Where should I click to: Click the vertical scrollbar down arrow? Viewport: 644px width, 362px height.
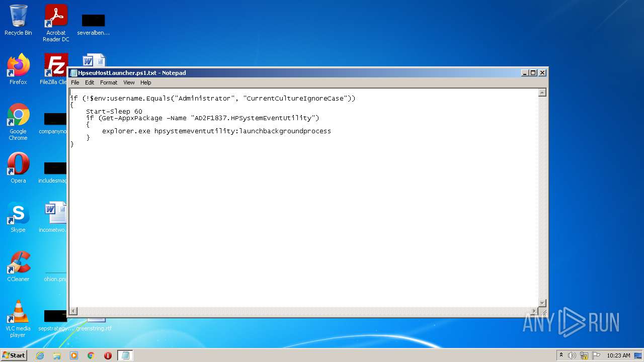point(542,303)
